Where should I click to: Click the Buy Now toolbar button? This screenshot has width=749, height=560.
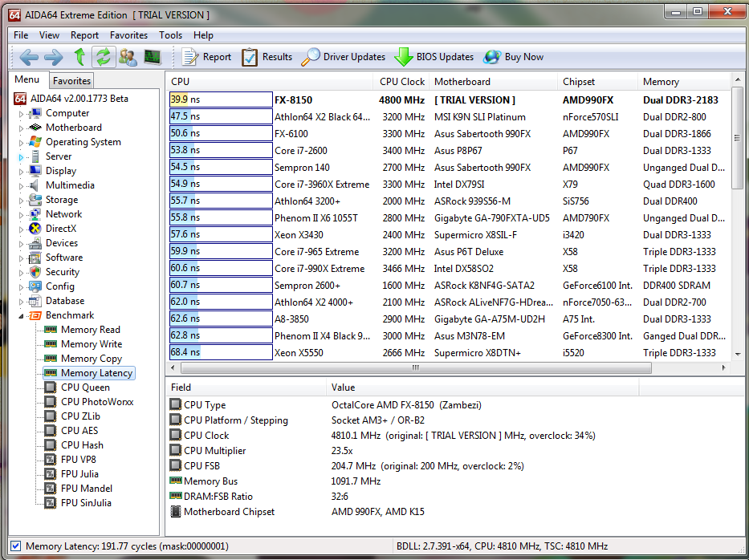(x=513, y=57)
